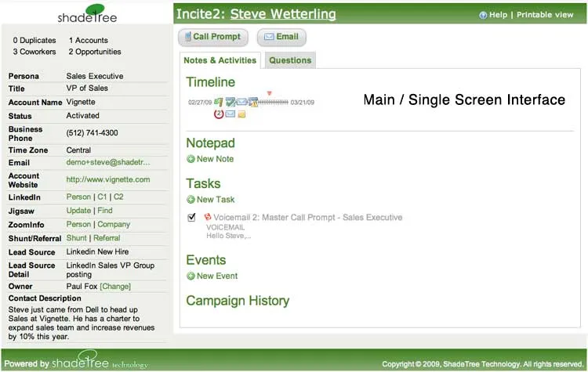The width and height of the screenshot is (588, 372).
Task: Click the Timeline end date 03/21/09
Action: click(x=303, y=103)
